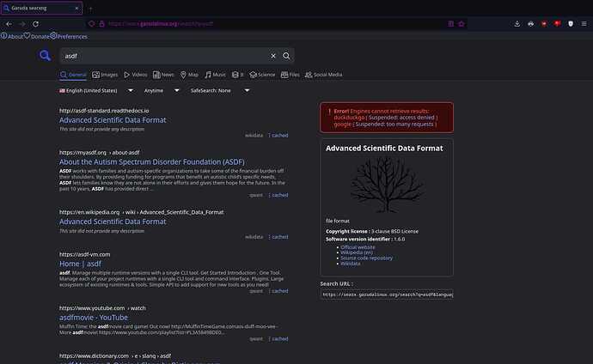This screenshot has width=593, height=364.
Task: Click the Wikidata infobox link
Action: coord(350,264)
